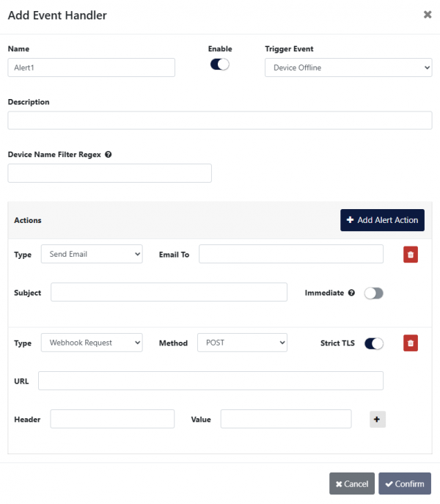The width and height of the screenshot is (440, 504).
Task: Click the webhook URL input field
Action: (210, 381)
